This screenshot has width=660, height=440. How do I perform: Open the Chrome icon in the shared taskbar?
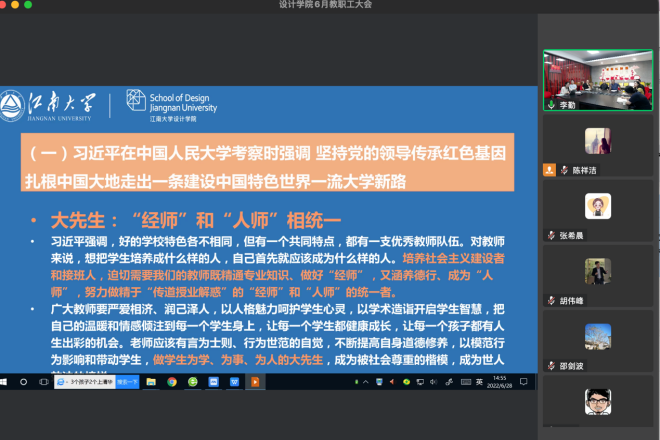(x=172, y=381)
